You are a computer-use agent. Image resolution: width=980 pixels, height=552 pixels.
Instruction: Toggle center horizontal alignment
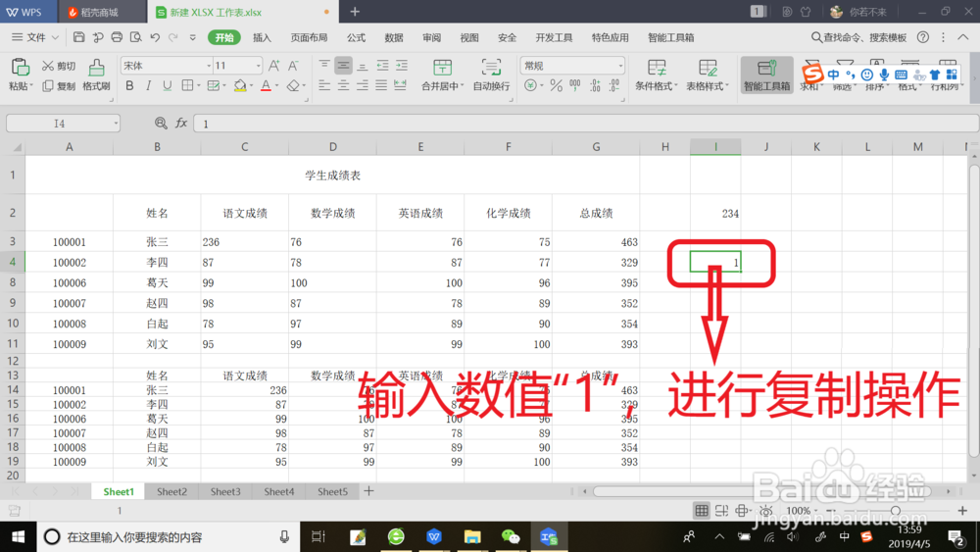click(343, 85)
